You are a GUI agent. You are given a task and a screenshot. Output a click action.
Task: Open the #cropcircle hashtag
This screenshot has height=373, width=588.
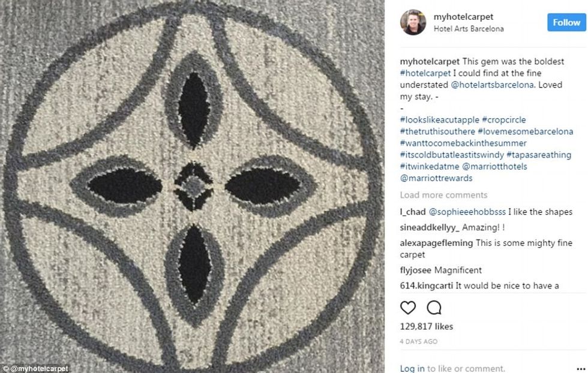pos(503,120)
